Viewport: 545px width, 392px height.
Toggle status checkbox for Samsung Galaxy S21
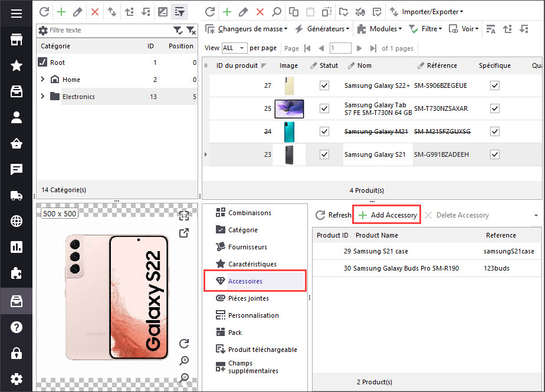[324, 154]
